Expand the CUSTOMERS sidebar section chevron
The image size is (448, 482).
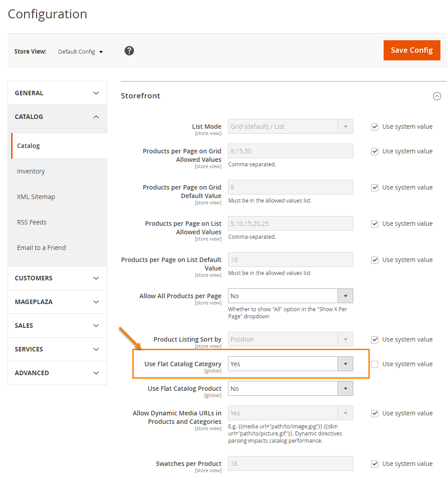(x=96, y=278)
